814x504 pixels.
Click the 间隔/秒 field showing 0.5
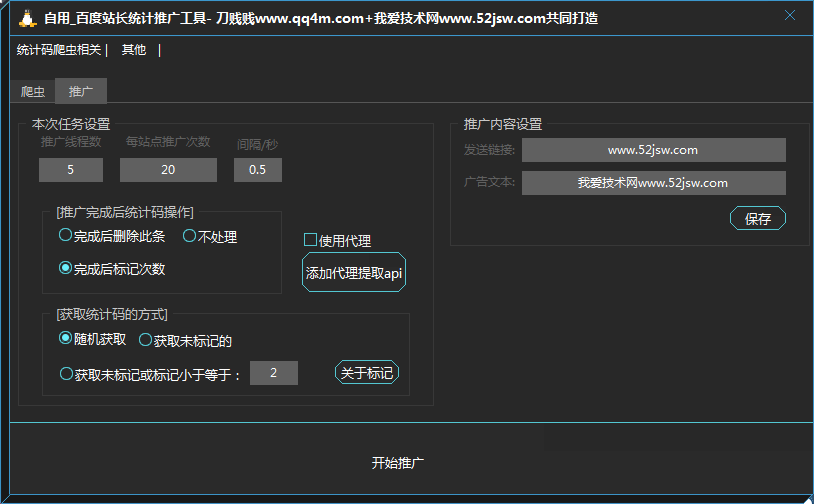click(x=257, y=170)
